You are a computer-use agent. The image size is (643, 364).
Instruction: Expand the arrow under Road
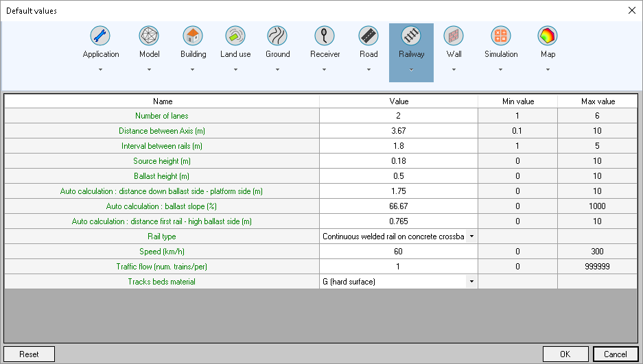(x=369, y=70)
